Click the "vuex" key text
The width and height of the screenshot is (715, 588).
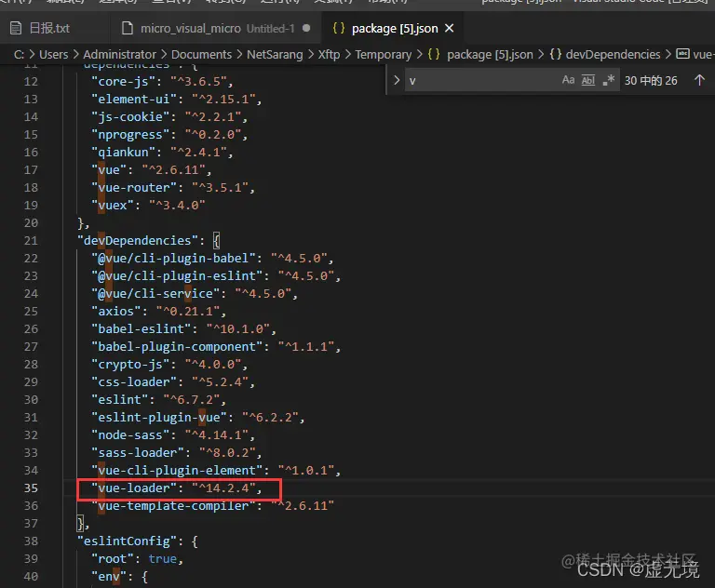(x=112, y=206)
